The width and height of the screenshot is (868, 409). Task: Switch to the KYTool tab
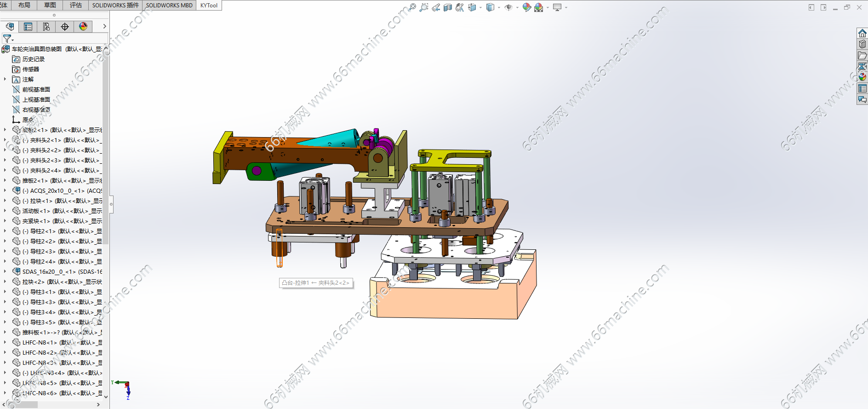pyautogui.click(x=209, y=6)
